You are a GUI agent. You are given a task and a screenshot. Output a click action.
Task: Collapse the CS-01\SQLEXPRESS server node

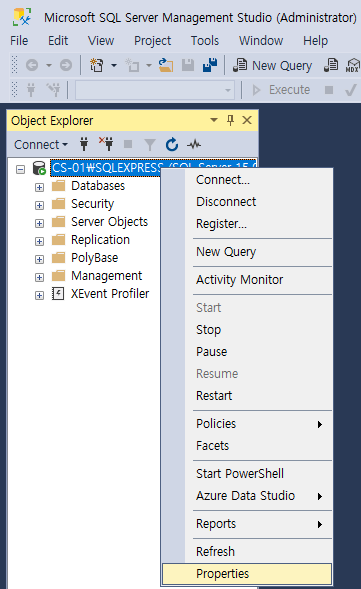coord(21,169)
